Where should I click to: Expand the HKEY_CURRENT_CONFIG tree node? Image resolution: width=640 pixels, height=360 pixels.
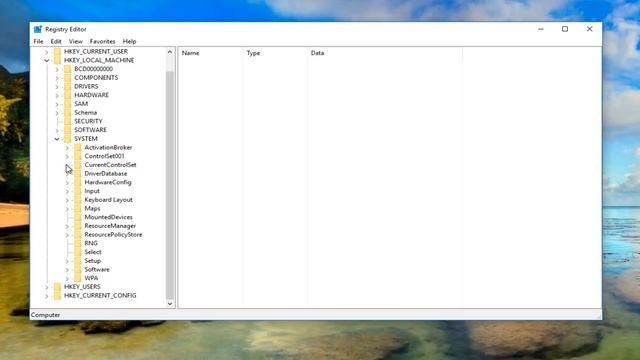click(47, 296)
